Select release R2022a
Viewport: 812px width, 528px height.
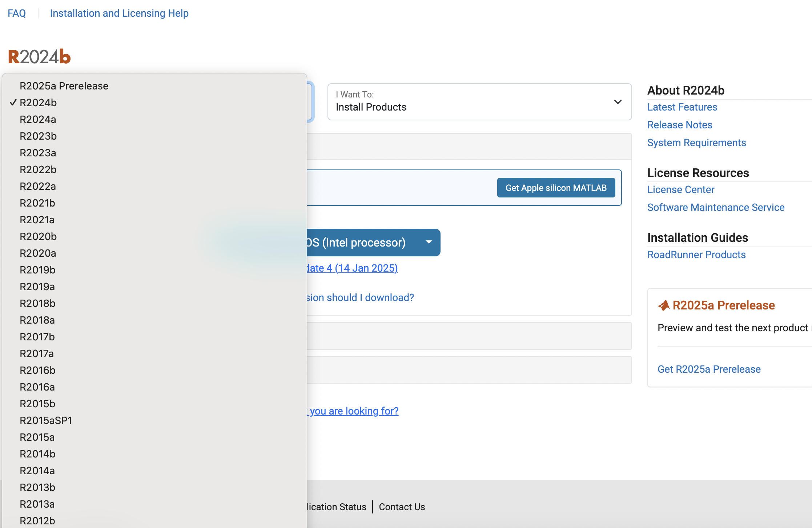pyautogui.click(x=38, y=186)
